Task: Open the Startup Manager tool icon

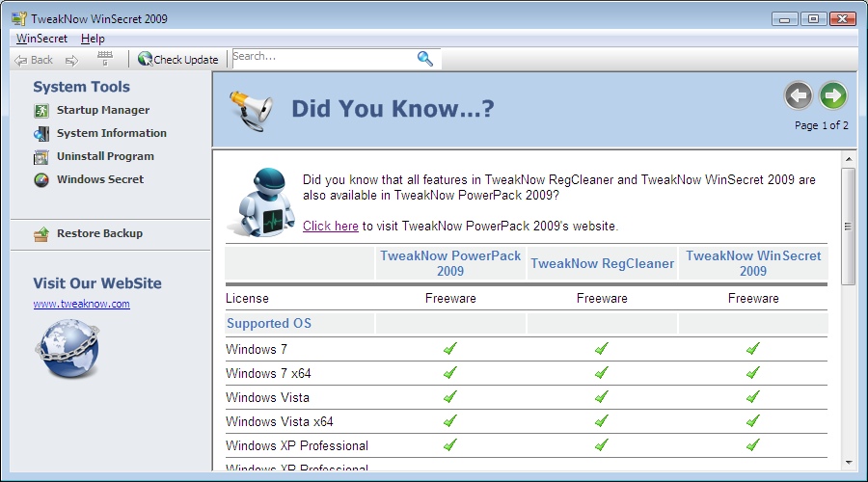Action: (41, 111)
